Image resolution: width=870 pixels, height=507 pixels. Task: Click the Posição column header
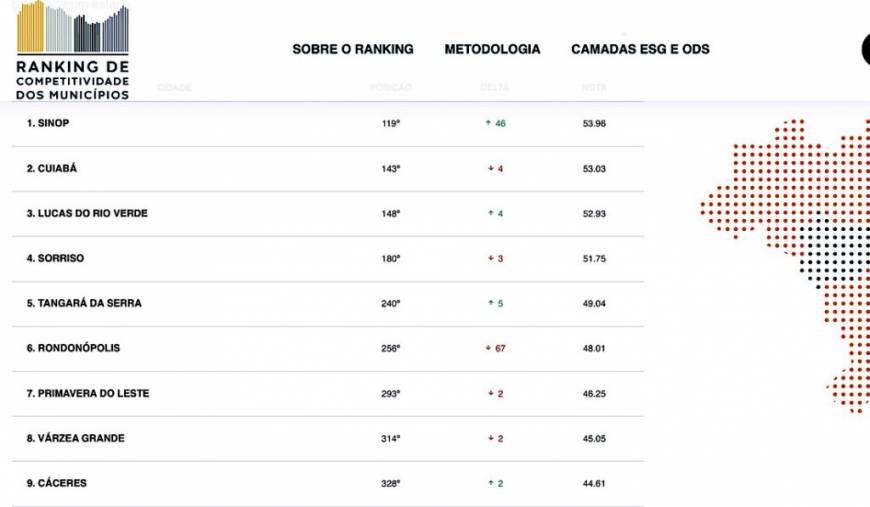391,87
